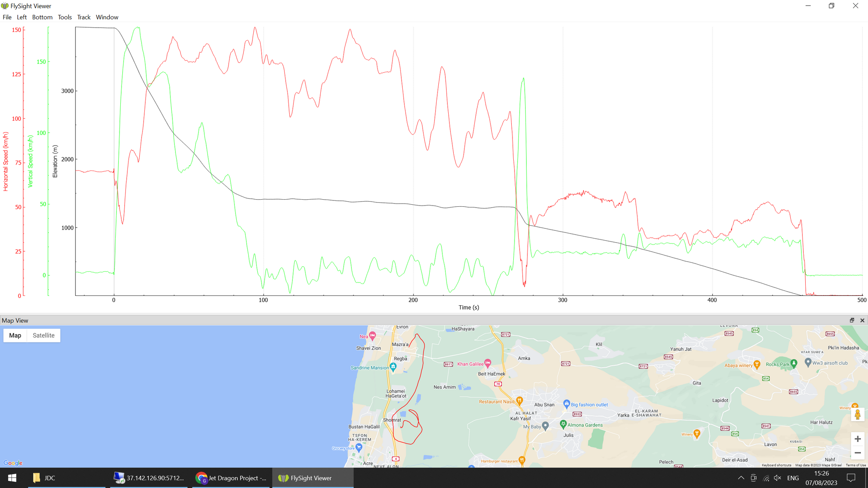Open the Tools menu

coord(65,17)
